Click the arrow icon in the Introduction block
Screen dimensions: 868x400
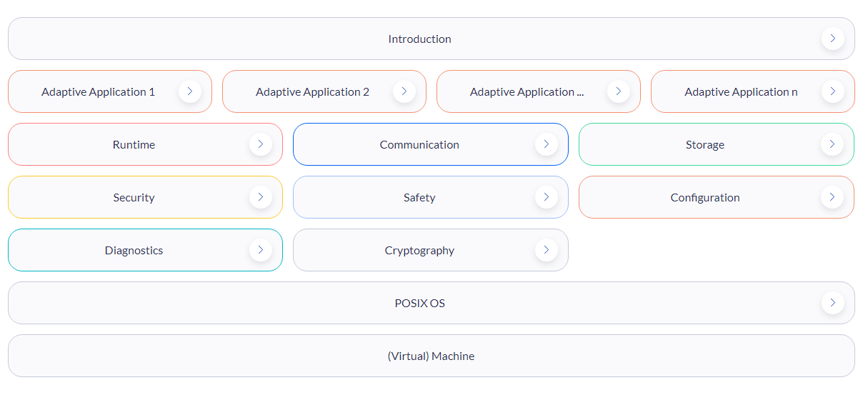[832, 39]
